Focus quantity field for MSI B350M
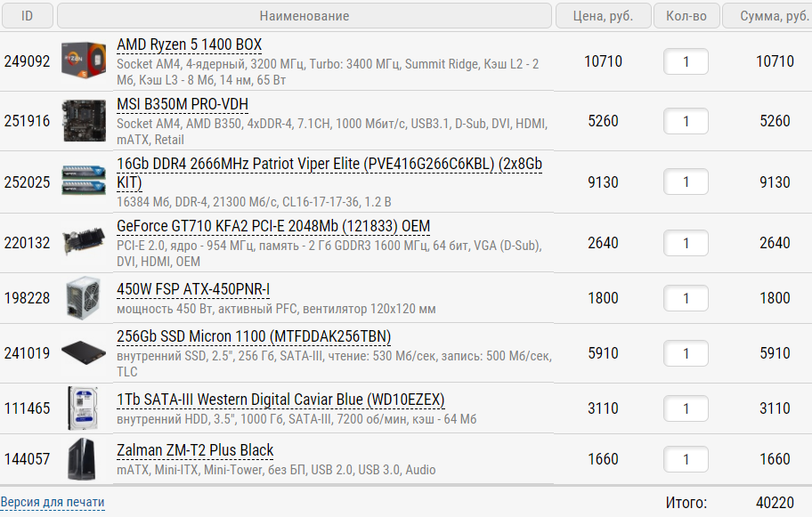The image size is (812, 517). point(686,121)
